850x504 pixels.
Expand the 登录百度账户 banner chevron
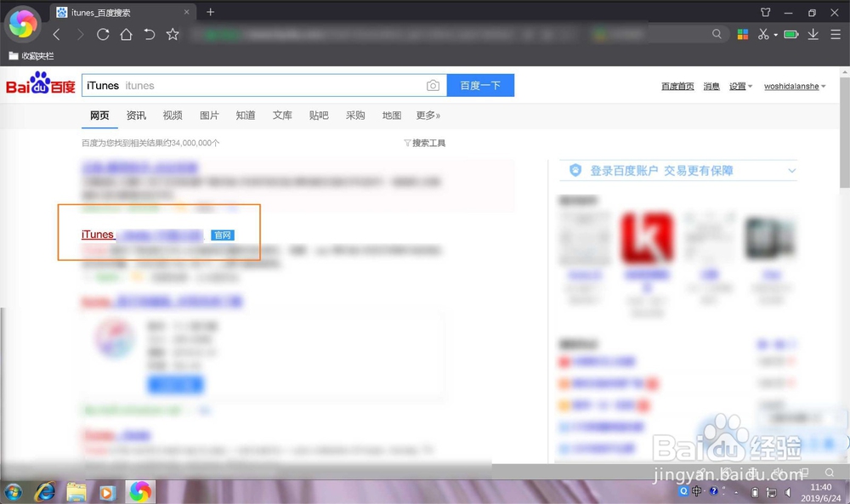[792, 171]
